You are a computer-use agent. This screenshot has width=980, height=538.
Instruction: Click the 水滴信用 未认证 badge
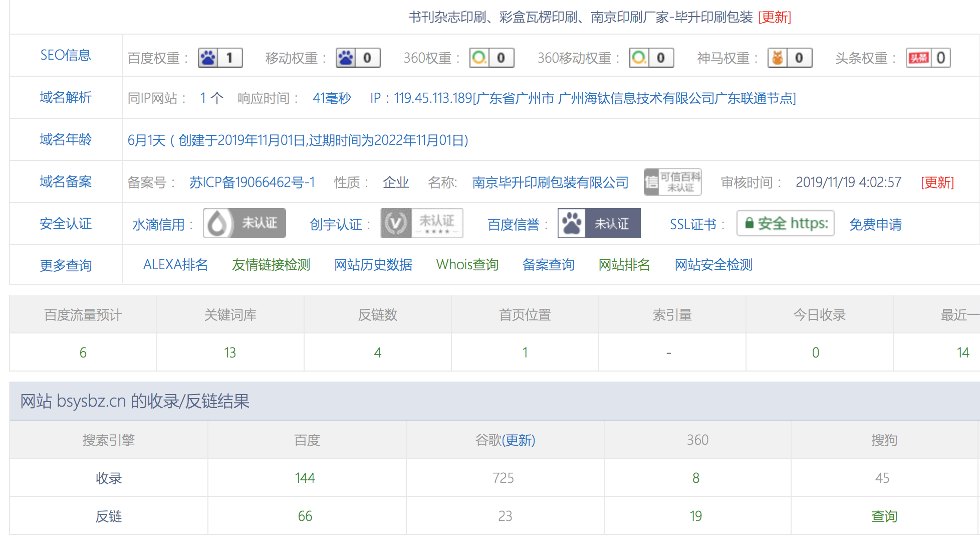[244, 223]
